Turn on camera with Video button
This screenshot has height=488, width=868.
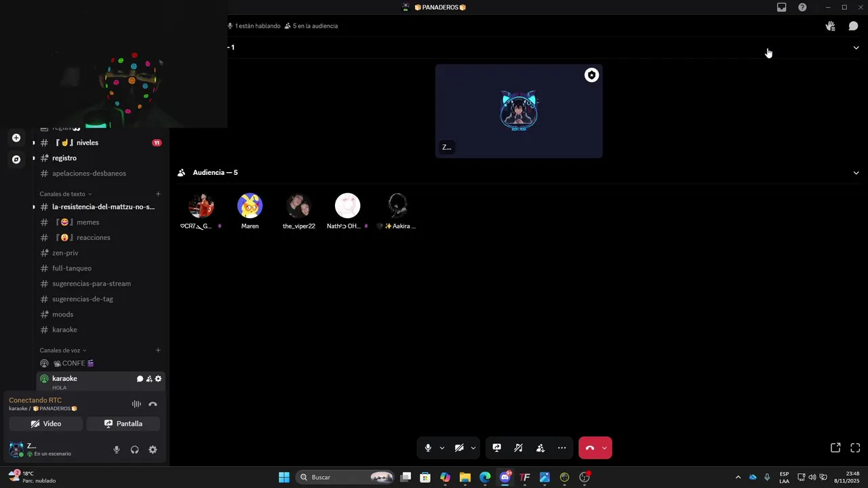(46, 424)
